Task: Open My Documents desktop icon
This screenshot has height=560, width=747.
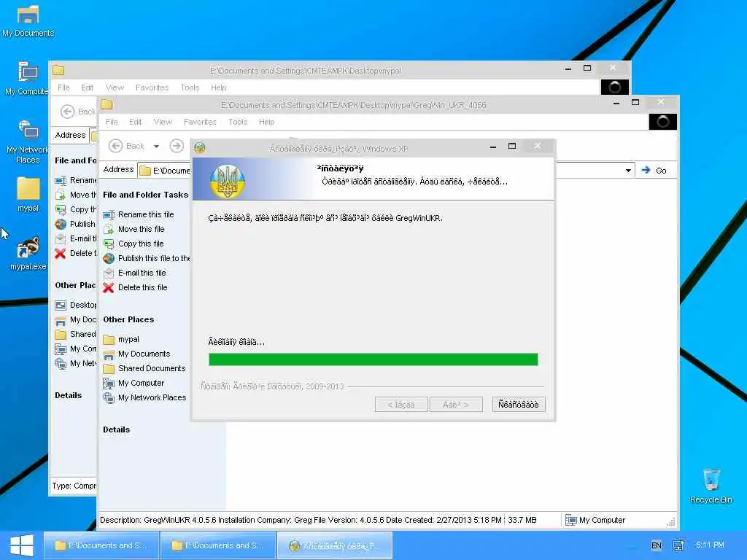Action: [x=28, y=21]
